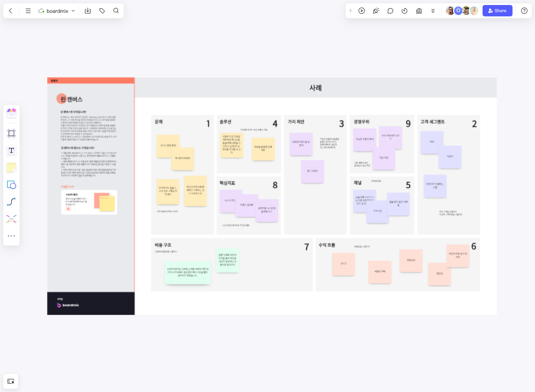
Task: Open the templates library icon in left toolbar
Action: (11, 113)
